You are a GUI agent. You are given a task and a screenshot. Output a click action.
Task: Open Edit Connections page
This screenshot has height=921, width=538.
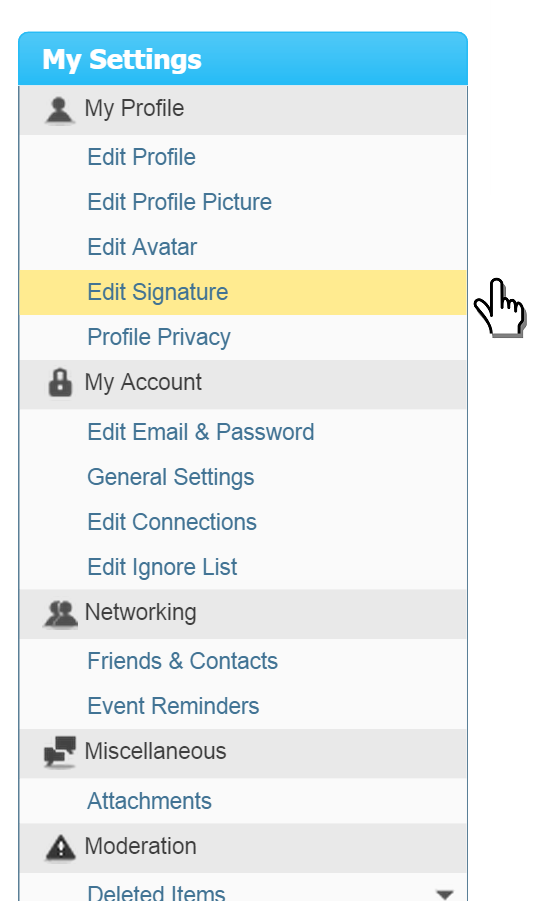(x=172, y=522)
